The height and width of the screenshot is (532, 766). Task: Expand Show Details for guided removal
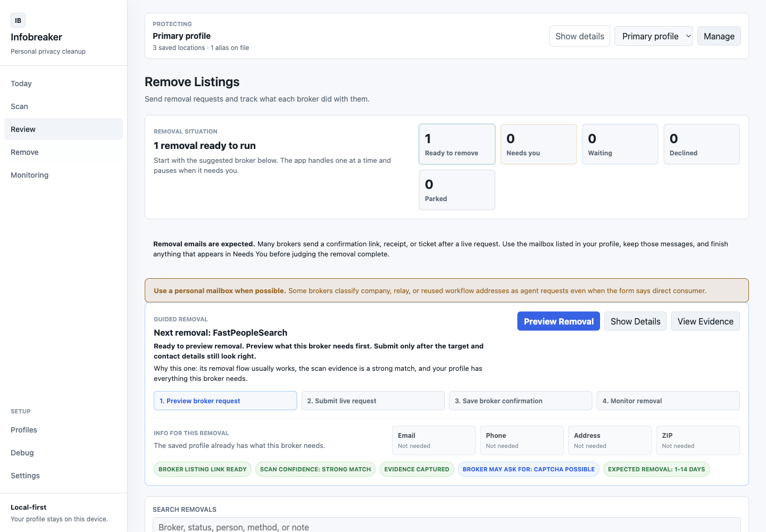click(x=635, y=321)
